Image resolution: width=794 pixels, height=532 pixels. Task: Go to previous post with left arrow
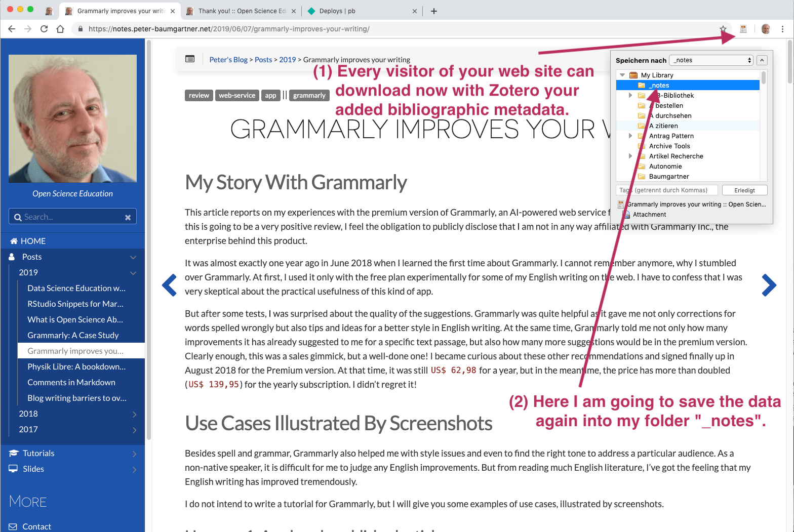point(169,285)
